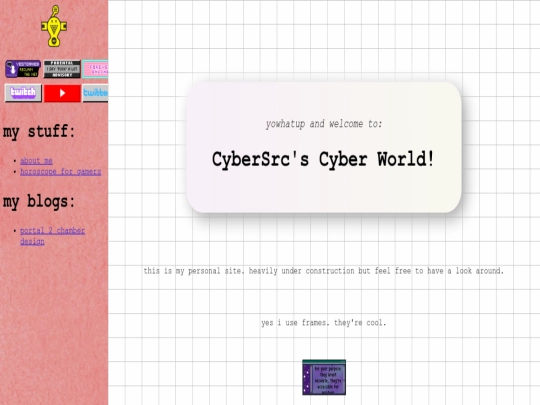Click the 'yes i use frames' line
This screenshot has height=405, width=540.
[x=323, y=323]
